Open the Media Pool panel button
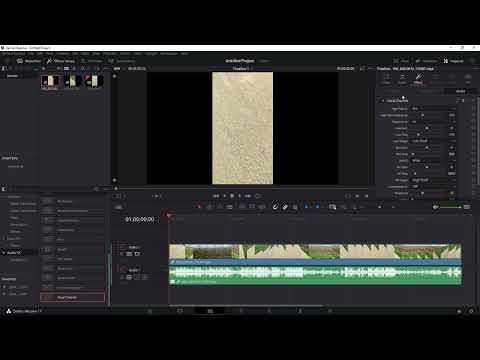 pos(29,61)
